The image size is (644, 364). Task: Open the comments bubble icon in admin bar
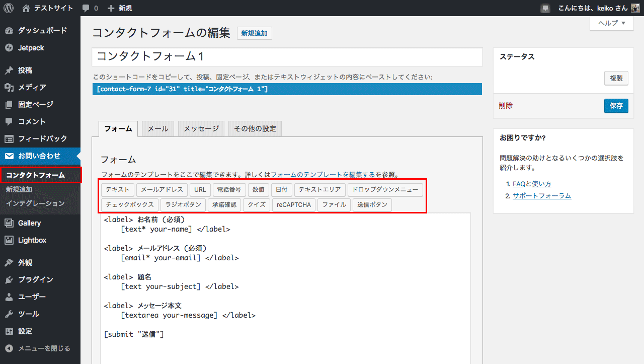click(x=86, y=9)
